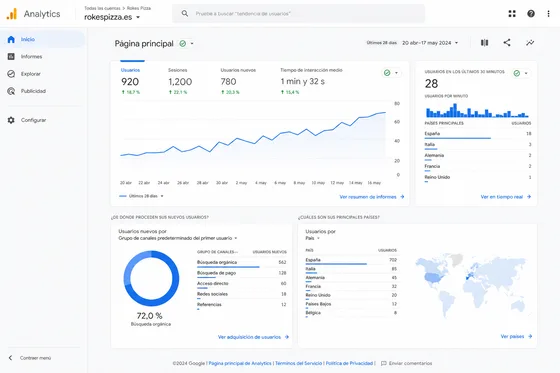The image size is (560, 373).
Task: Select the Sesiones metric tab
Action: tap(180, 81)
